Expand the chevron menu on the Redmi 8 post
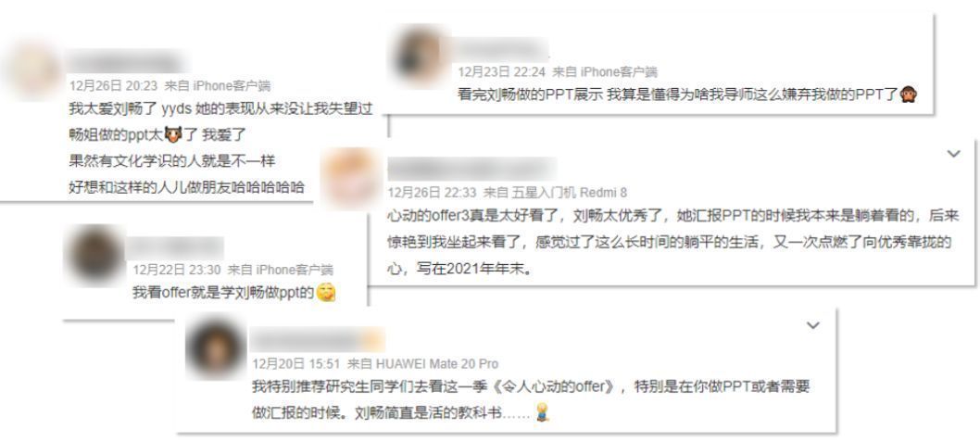Viewport: 980px width, 442px height. 952,153
